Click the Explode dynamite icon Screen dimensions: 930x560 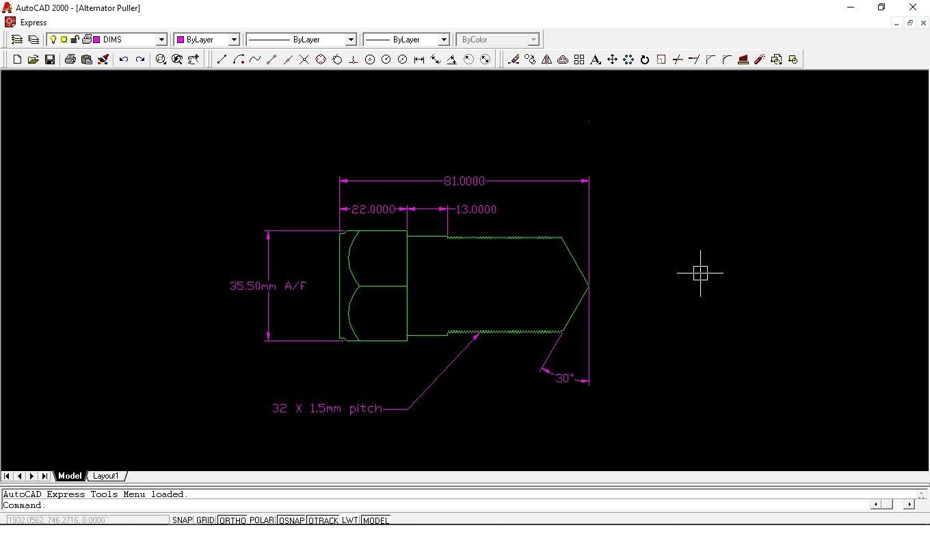pos(760,60)
